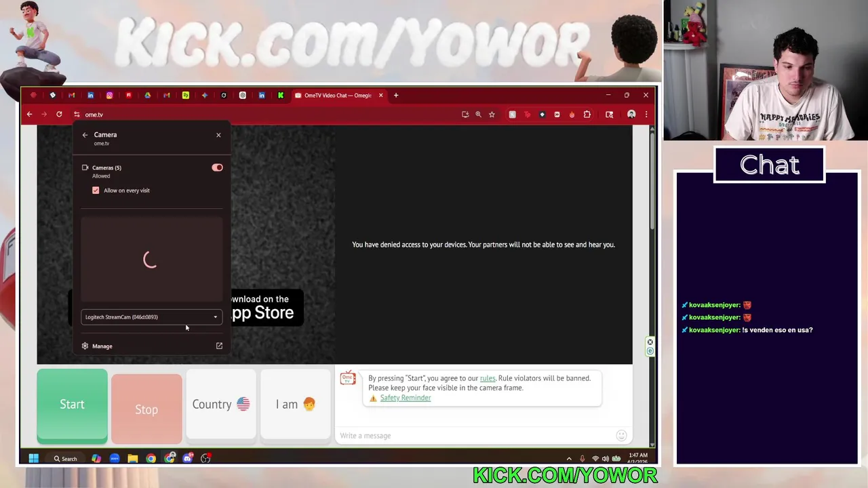The image size is (868, 488).
Task: Click browser Forward arrow
Action: [44, 115]
